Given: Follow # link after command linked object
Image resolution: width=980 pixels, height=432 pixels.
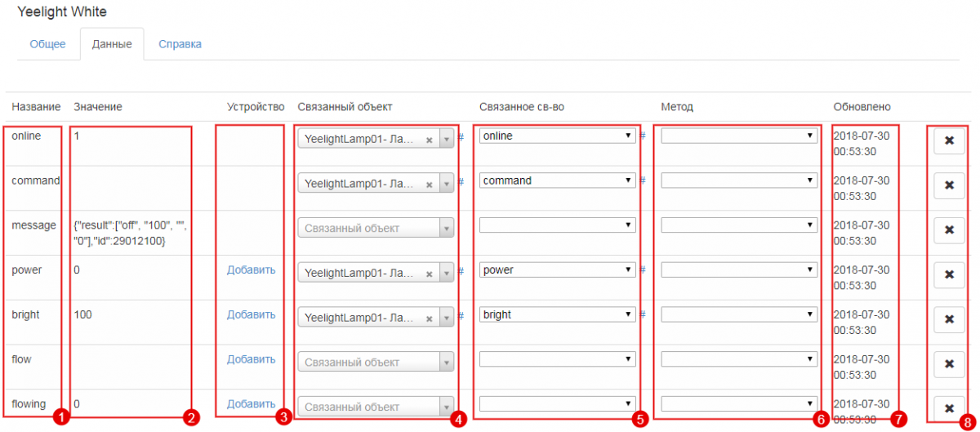Looking at the screenshot, I should click(x=461, y=181).
